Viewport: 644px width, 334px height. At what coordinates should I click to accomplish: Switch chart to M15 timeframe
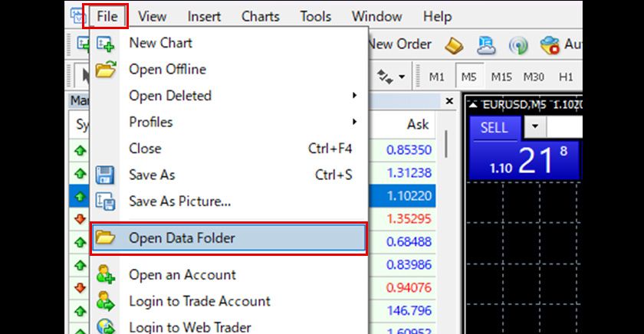[x=501, y=77]
